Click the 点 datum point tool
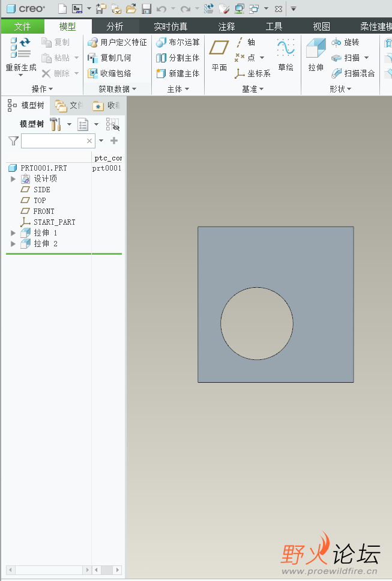Screen dimensions: 392x581 [246, 58]
